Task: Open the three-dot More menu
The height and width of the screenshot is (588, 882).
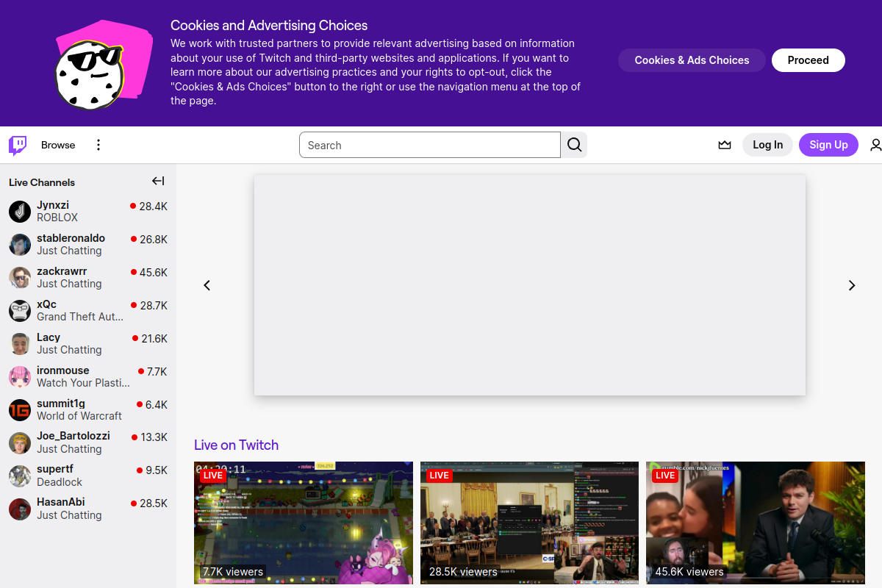Action: point(98,145)
